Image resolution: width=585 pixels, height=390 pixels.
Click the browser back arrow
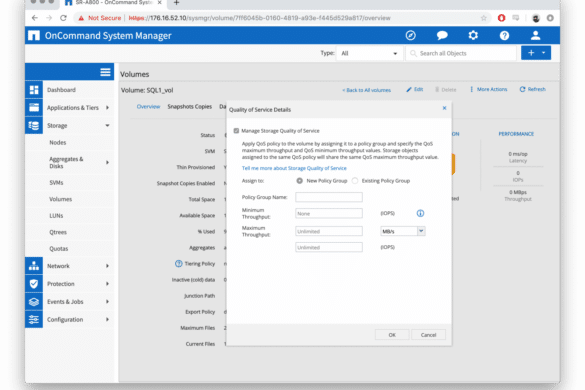(x=35, y=18)
